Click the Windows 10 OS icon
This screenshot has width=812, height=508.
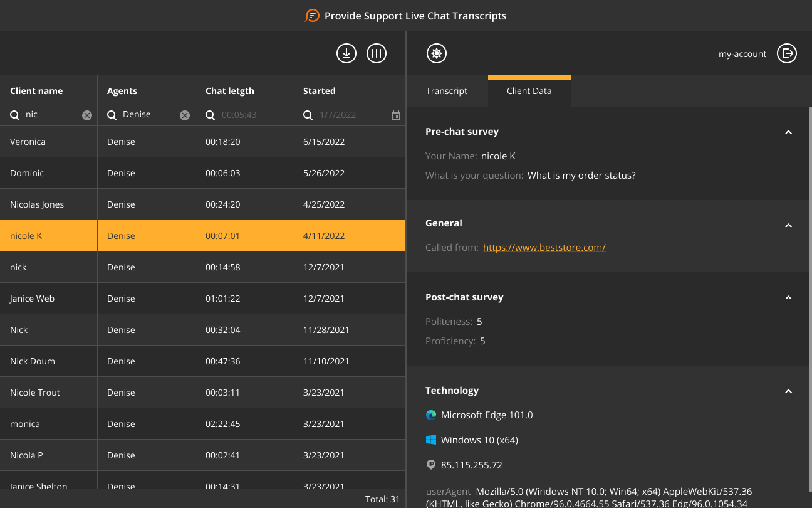tap(430, 440)
